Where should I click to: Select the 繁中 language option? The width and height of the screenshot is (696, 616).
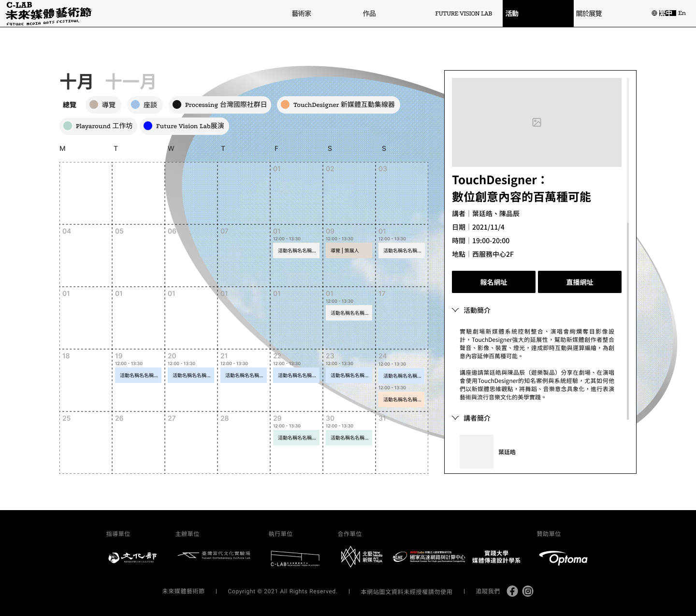click(667, 13)
